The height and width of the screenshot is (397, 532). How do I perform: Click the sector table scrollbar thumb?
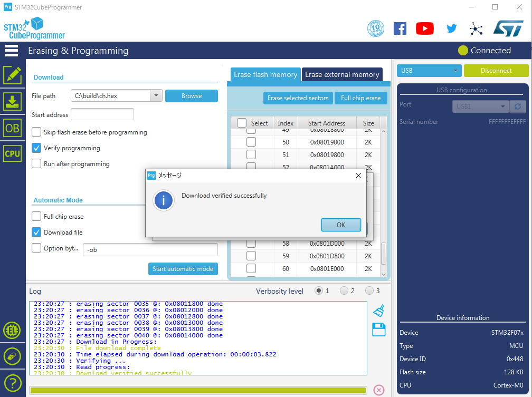[384, 254]
